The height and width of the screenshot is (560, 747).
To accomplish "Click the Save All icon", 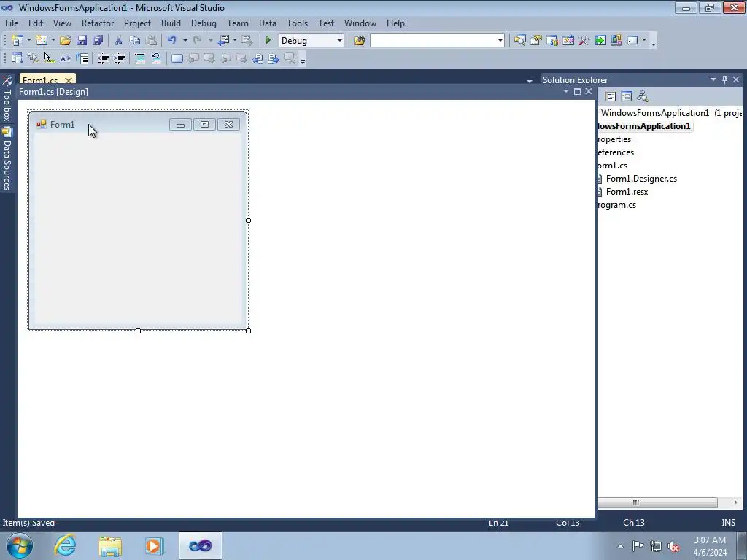I will click(98, 41).
